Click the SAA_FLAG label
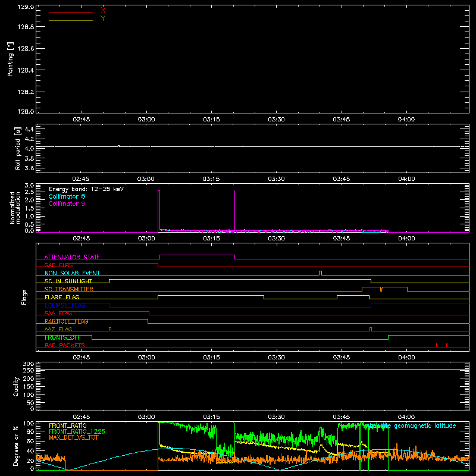Image resolution: width=476 pixels, height=476 pixels. tap(58, 313)
